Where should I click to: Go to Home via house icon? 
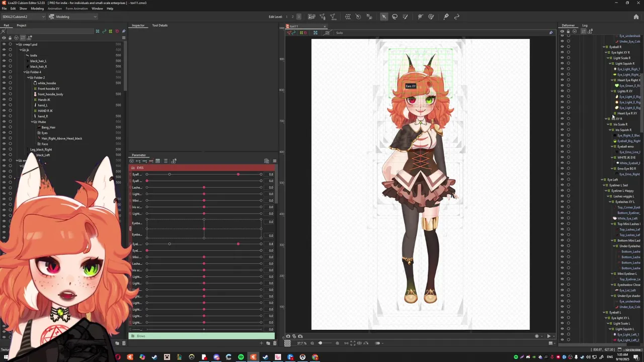[636, 17]
